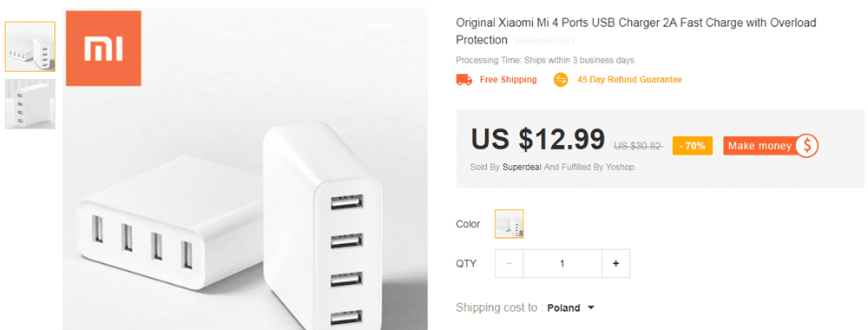Click the 45 Day Refund Guarantee icon
Viewport: 868px width, 330px height.
561,80
